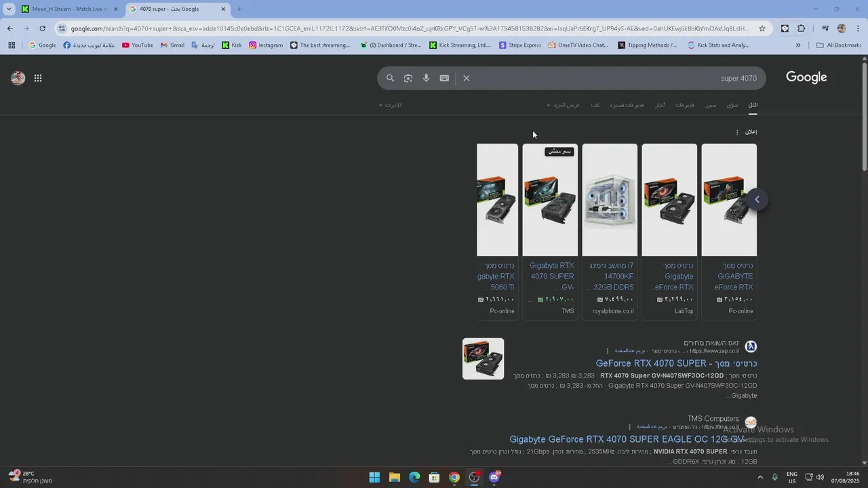The width and height of the screenshot is (868, 488).
Task: Open the royalphone.co.il gaming PC product card
Action: (x=610, y=230)
